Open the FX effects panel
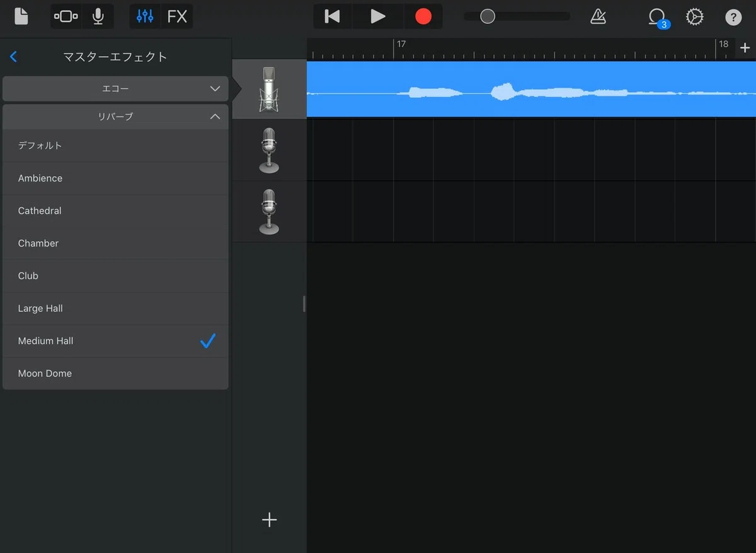756x553 pixels. pos(177,16)
